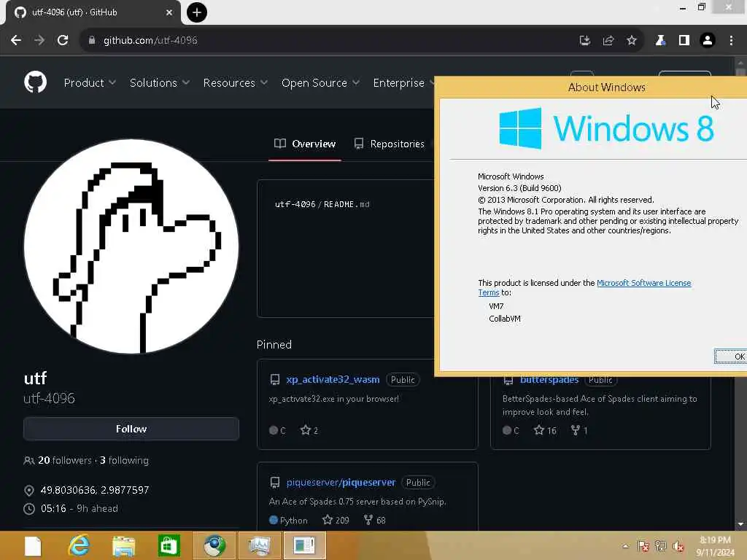The width and height of the screenshot is (747, 560).
Task: Click OK in the About Windows dialog
Action: point(732,356)
